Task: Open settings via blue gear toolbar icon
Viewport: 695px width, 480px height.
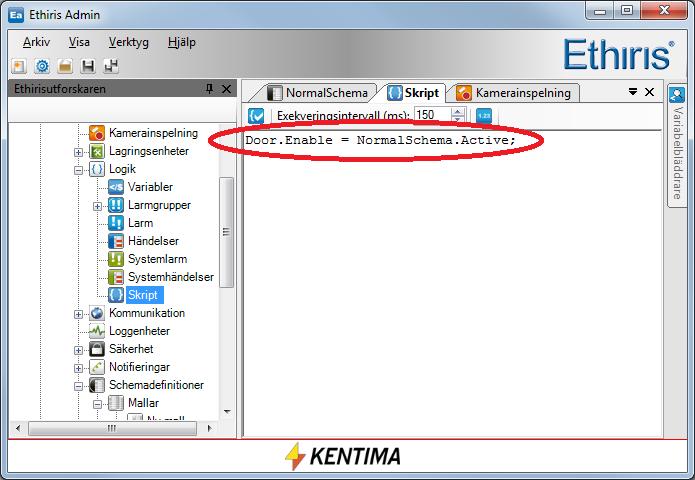Action: [42, 66]
